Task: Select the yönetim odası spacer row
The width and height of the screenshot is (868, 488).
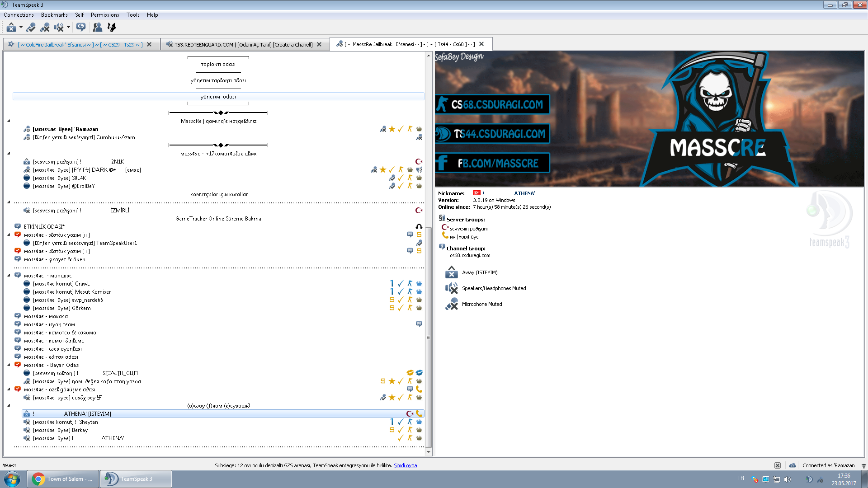Action: tap(218, 97)
